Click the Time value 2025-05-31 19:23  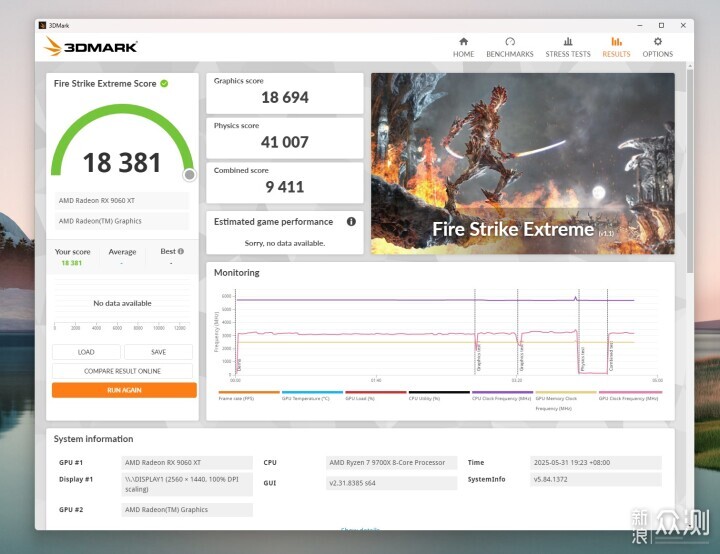click(x=596, y=463)
